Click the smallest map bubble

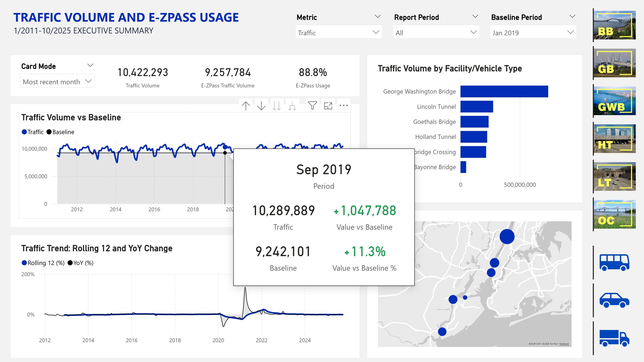click(x=465, y=298)
